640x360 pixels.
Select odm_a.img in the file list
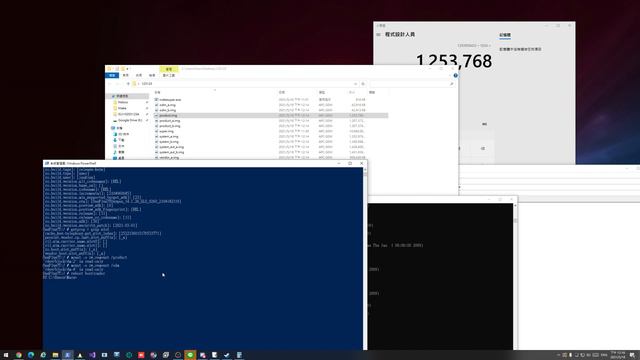[x=167, y=105]
